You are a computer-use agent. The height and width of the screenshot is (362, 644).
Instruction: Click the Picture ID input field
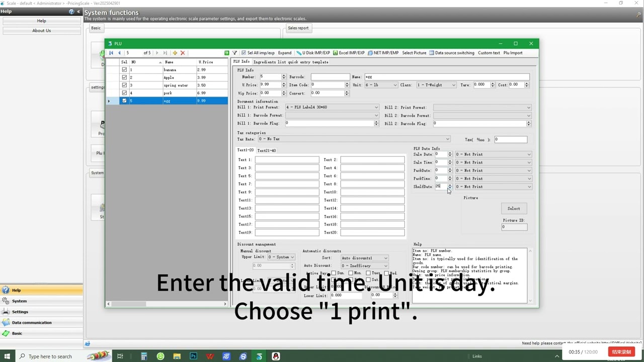514,227
